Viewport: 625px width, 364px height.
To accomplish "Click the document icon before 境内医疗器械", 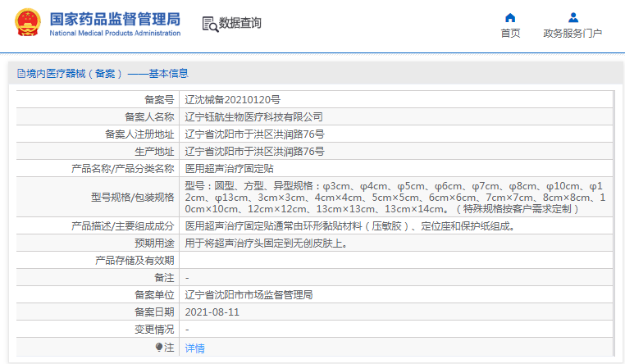I will pyautogui.click(x=21, y=73).
